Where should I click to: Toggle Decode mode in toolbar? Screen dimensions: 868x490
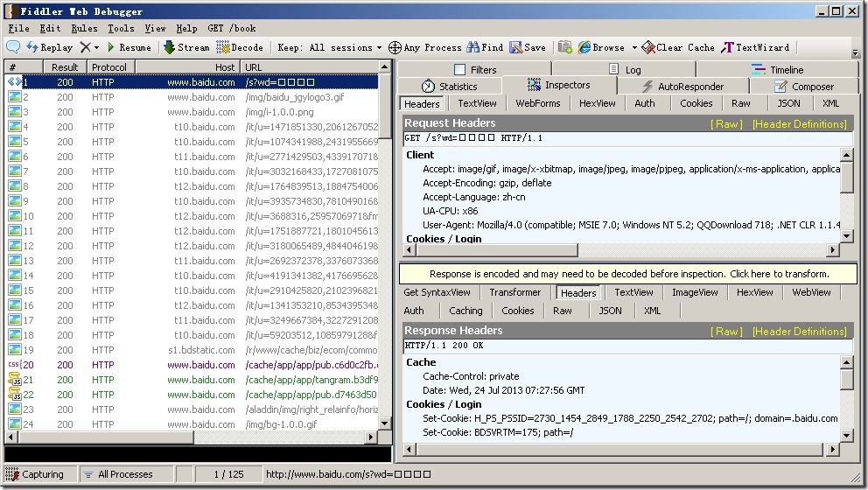240,47
